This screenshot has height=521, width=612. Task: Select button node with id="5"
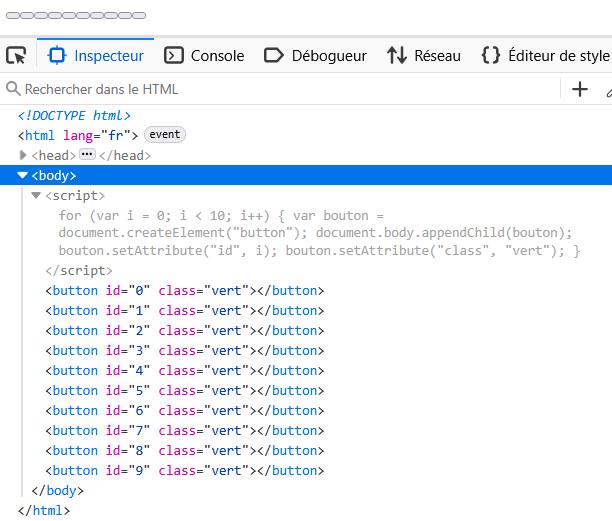(x=185, y=390)
